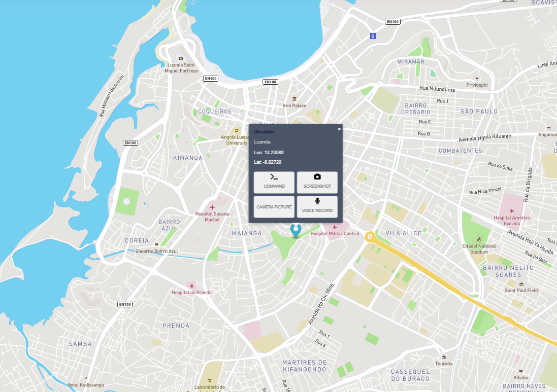The image size is (557, 392).
Task: Click the 'MARTIRES DE KIFANGONDO' label
Action: point(305,366)
